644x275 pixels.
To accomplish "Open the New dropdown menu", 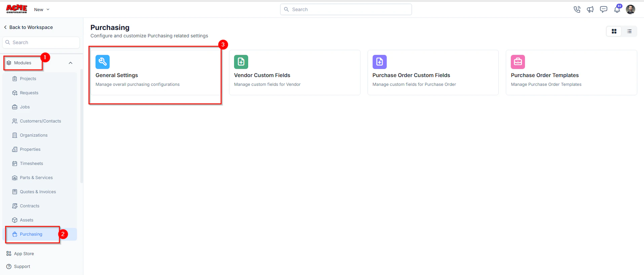I will click(42, 9).
